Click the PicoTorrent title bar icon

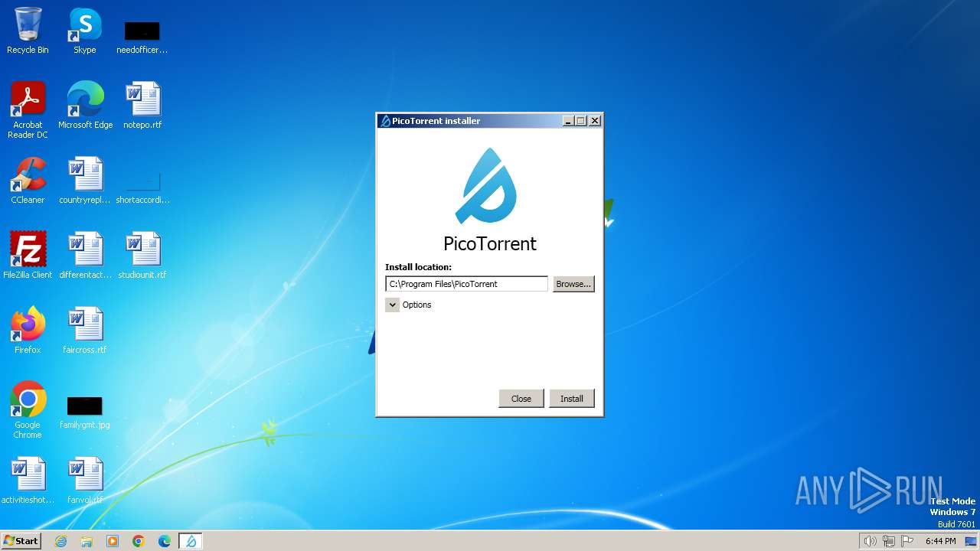point(385,121)
